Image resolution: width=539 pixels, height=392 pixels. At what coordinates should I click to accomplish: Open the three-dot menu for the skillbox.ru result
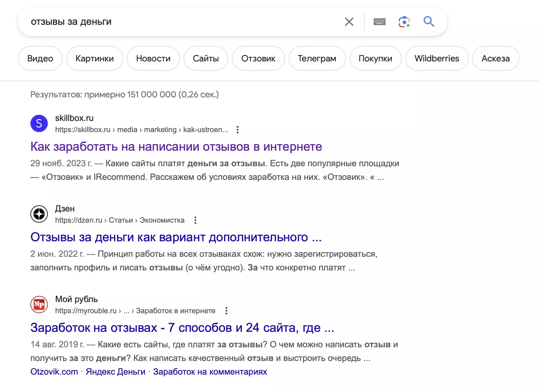pyautogui.click(x=238, y=130)
